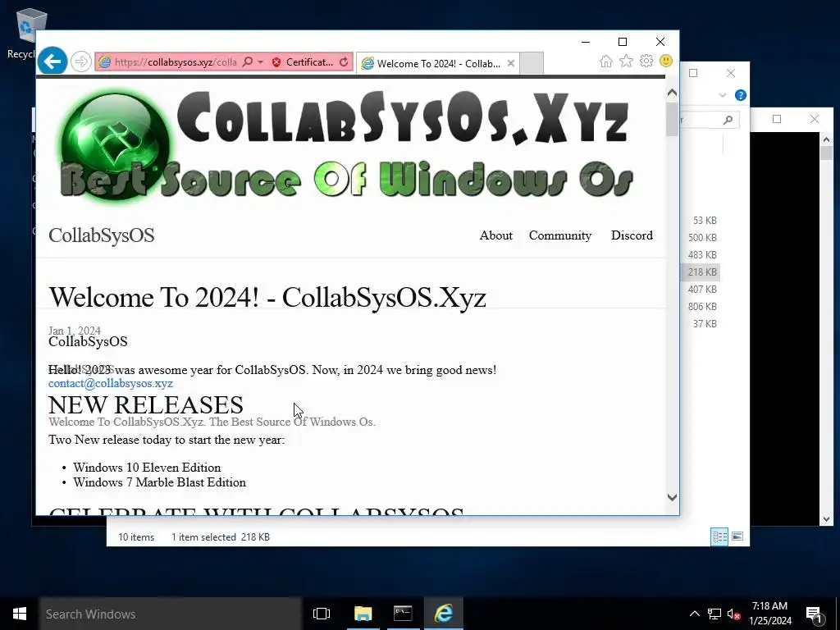Switch File Explorer to details view
The width and height of the screenshot is (840, 630).
(x=719, y=536)
